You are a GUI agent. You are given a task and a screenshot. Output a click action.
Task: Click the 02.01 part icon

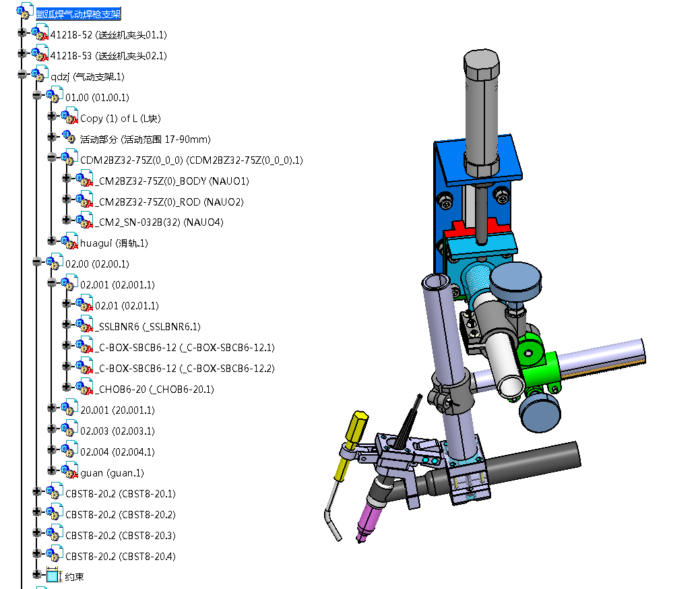tap(84, 304)
